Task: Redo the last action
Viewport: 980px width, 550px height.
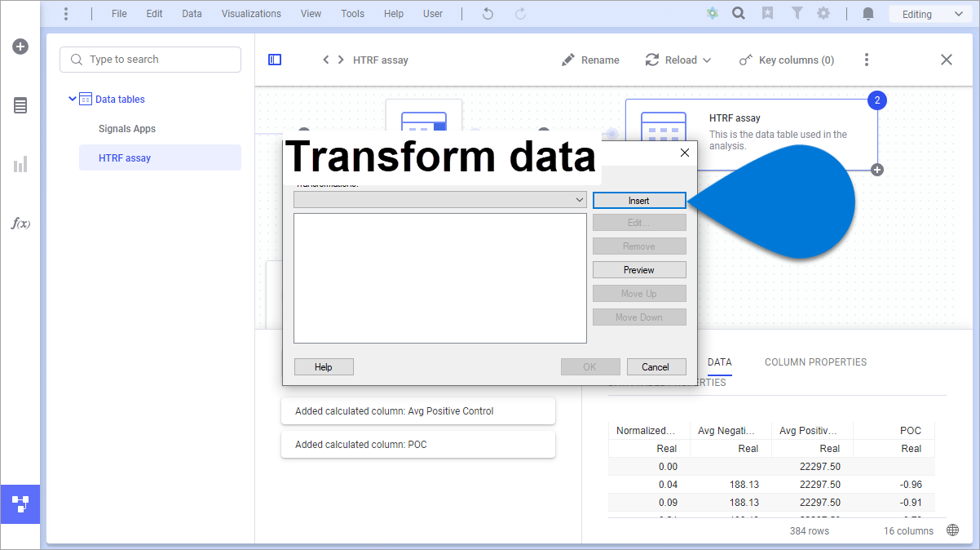Action: coord(520,14)
